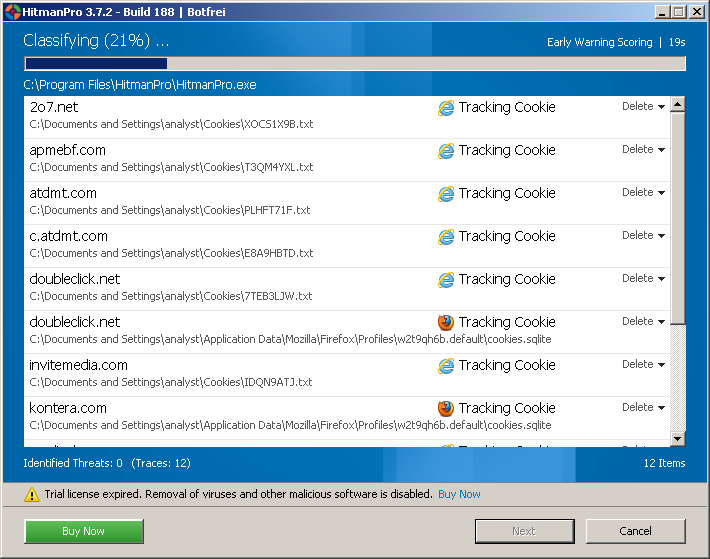710x559 pixels.
Task: Open Delete dropdown for doubleclick.net Firefox cookie
Action: point(643,321)
